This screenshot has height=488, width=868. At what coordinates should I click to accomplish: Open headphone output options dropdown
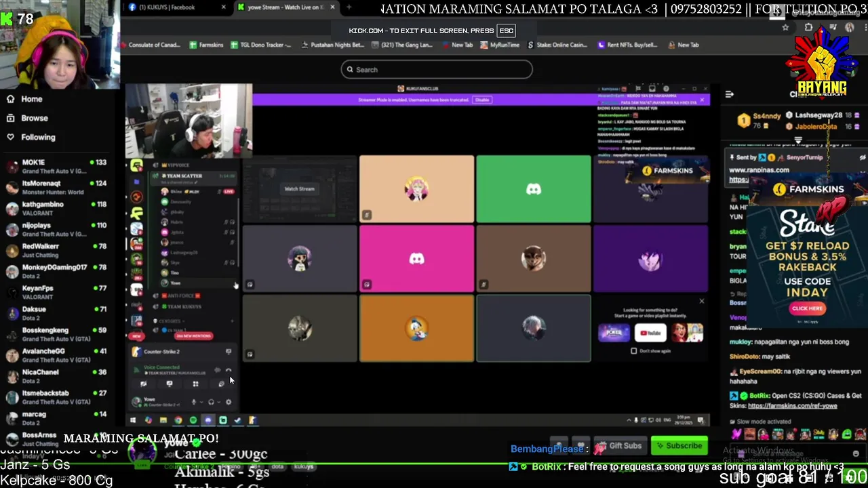point(219,402)
